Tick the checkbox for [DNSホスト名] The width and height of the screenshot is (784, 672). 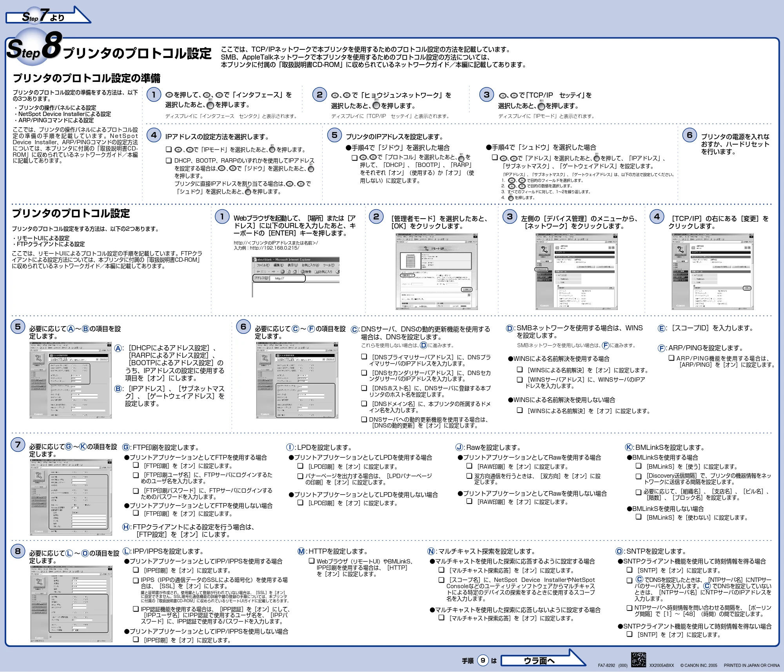click(x=364, y=388)
